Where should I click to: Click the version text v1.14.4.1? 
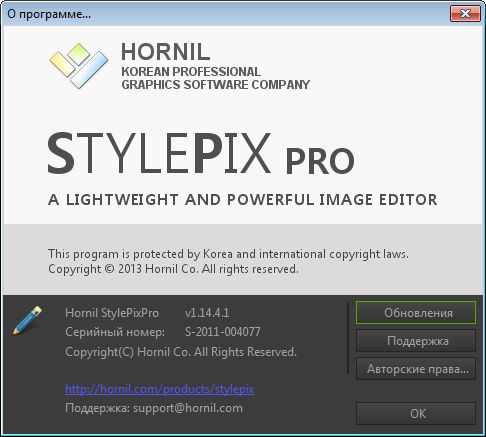click(207, 313)
